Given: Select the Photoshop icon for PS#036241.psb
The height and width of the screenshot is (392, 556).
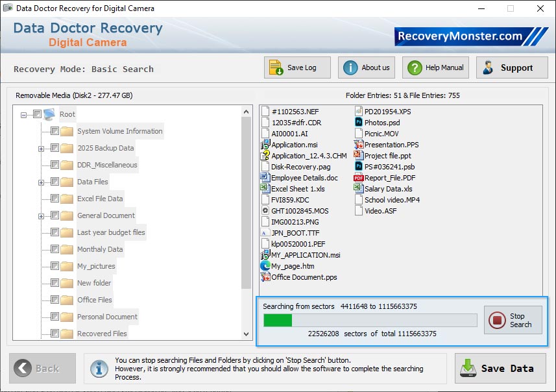Looking at the screenshot, I should (357, 167).
